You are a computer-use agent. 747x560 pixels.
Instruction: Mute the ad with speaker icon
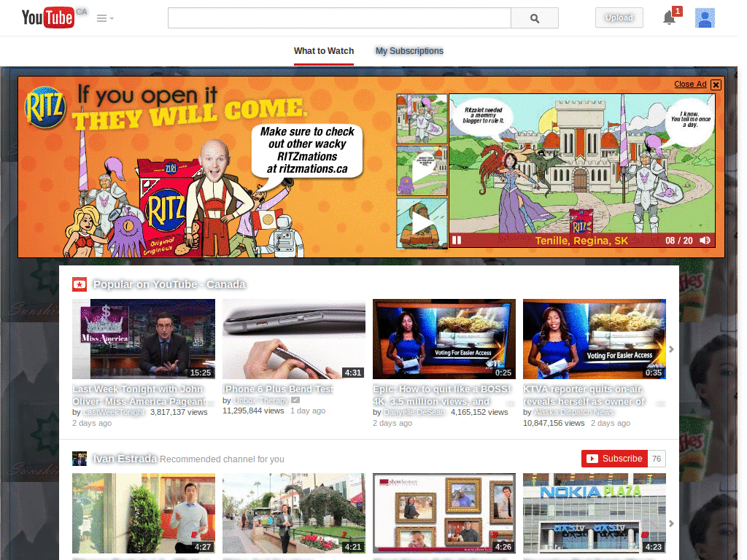[705, 240]
